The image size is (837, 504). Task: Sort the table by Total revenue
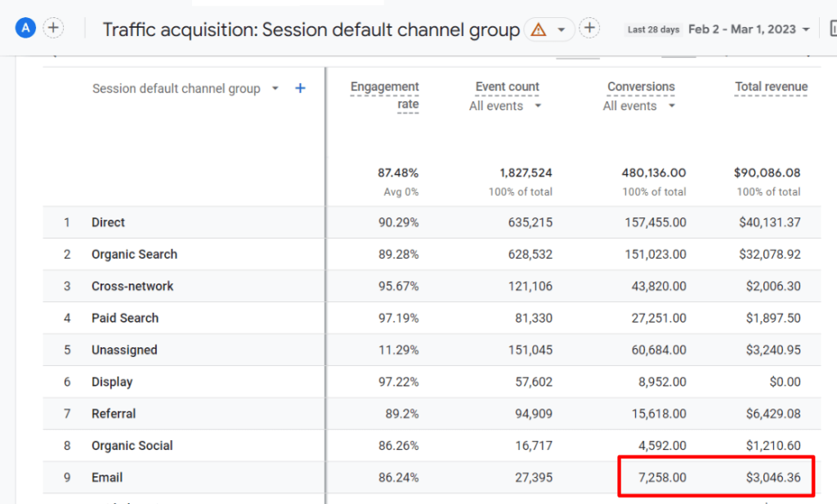[x=771, y=87]
